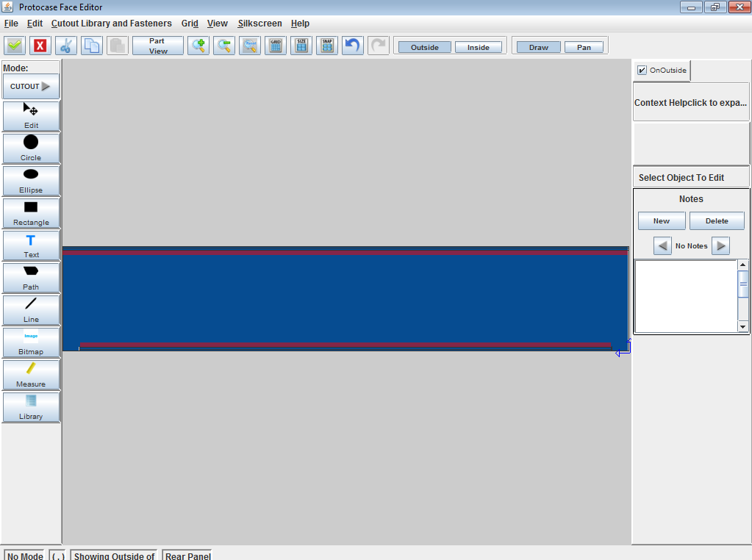This screenshot has height=560, width=752.
Task: Enable Pan mode
Action: [584, 47]
